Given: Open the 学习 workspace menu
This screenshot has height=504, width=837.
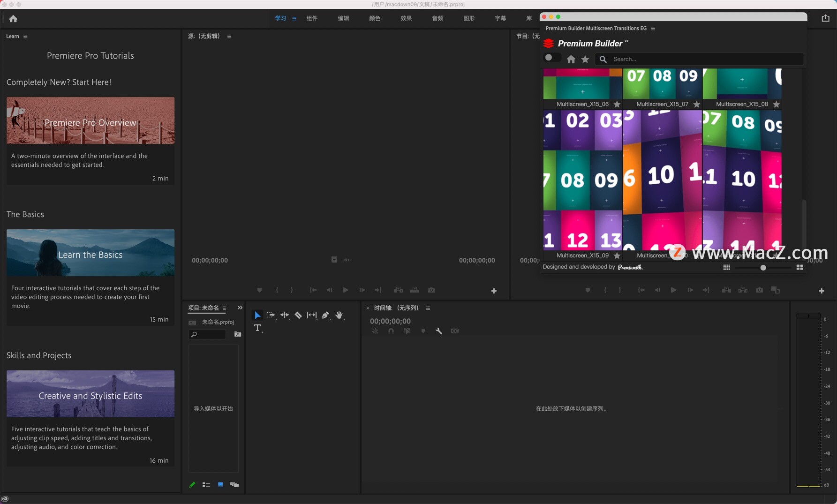Looking at the screenshot, I should click(294, 19).
